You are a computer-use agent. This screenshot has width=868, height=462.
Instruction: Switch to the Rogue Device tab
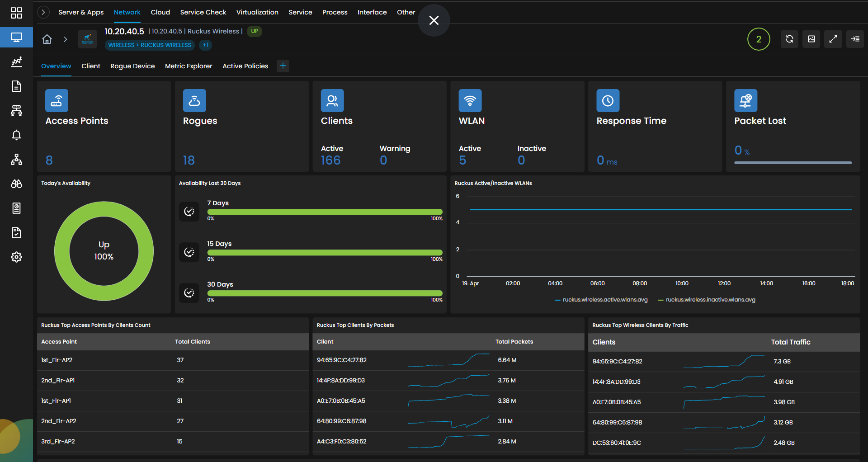click(x=132, y=66)
